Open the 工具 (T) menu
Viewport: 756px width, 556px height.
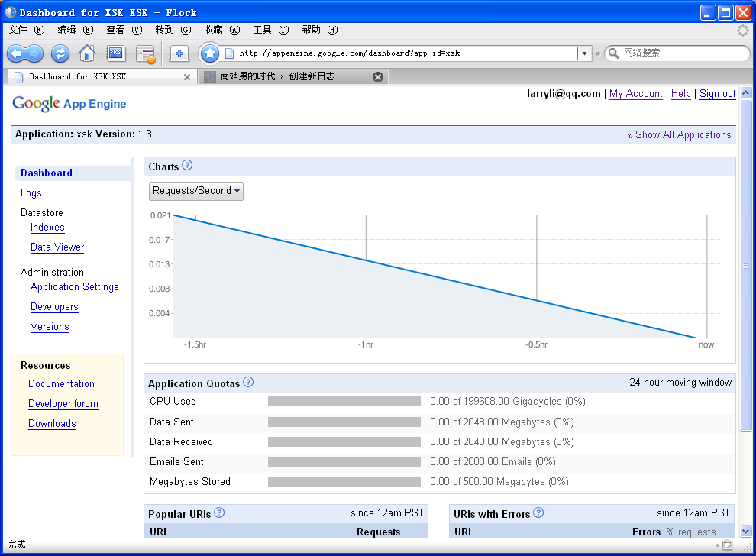click(x=271, y=30)
